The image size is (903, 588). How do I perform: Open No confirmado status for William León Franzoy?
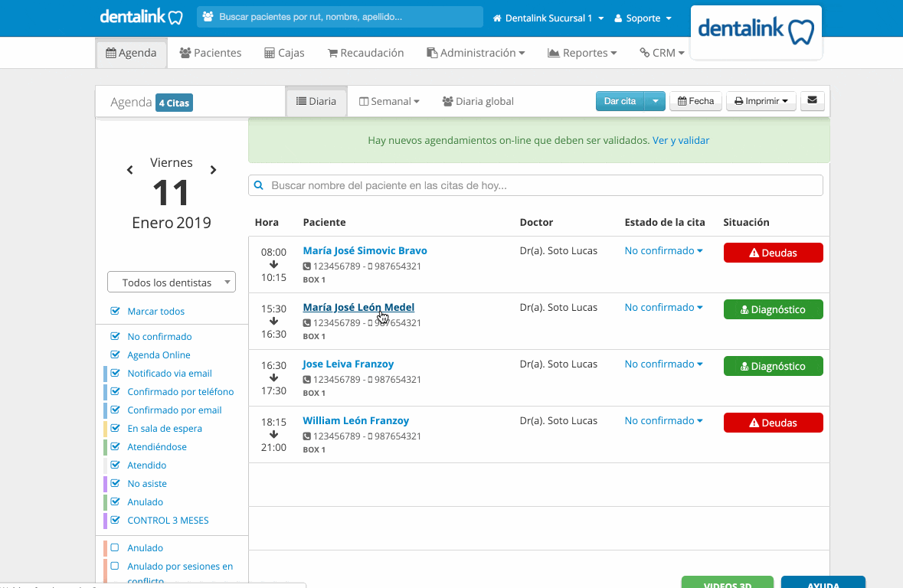663,421
